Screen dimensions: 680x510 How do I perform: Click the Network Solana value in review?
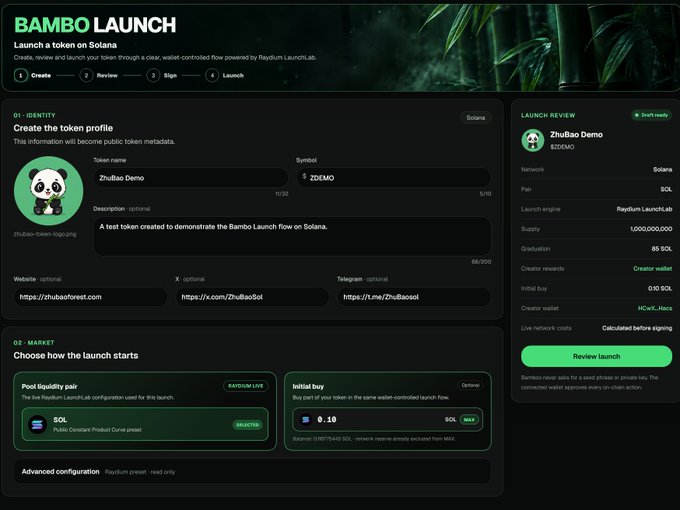click(662, 169)
